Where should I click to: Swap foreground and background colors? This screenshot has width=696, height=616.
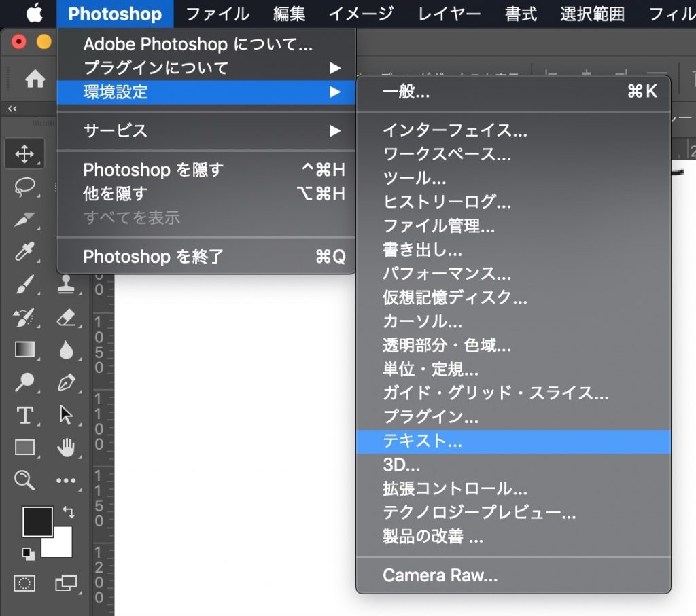point(69,512)
